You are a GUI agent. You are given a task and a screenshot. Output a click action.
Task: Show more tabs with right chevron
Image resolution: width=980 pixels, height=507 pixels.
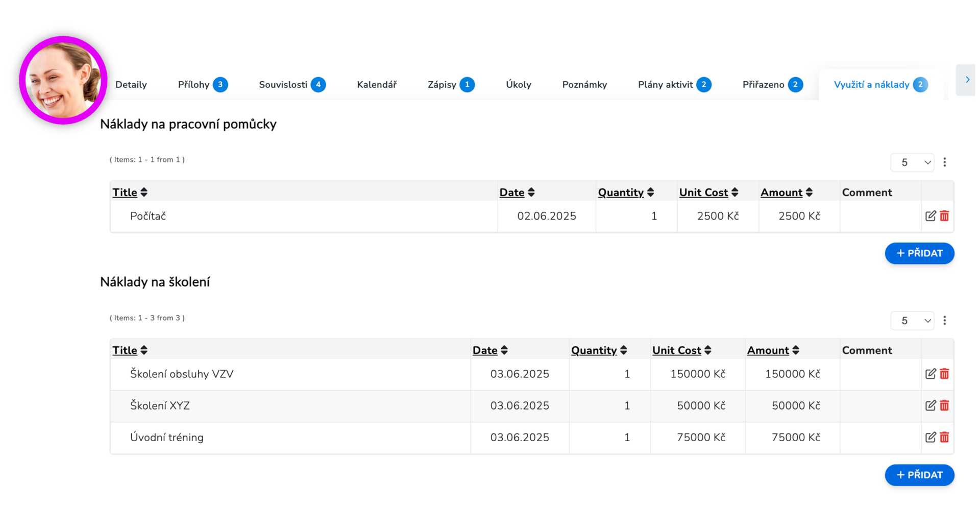(x=967, y=80)
